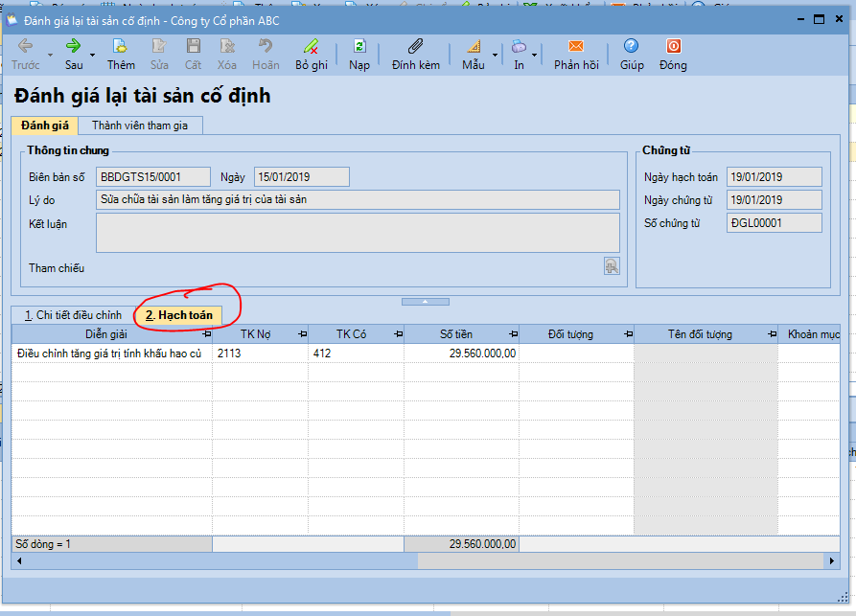Click the Nạp (reload) icon

(359, 46)
